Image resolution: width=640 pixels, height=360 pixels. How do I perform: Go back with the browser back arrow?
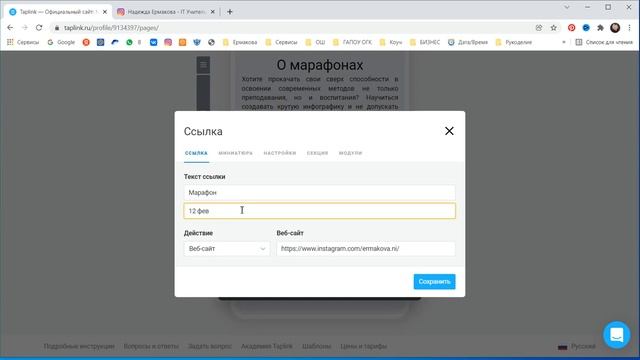(x=10, y=28)
